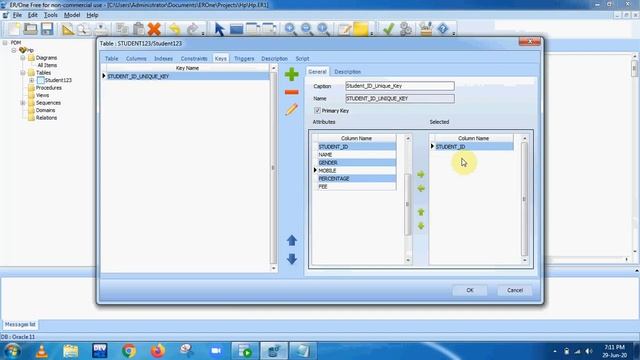Open the Edit menu
The width and height of the screenshot is (640, 360).
click(x=33, y=15)
